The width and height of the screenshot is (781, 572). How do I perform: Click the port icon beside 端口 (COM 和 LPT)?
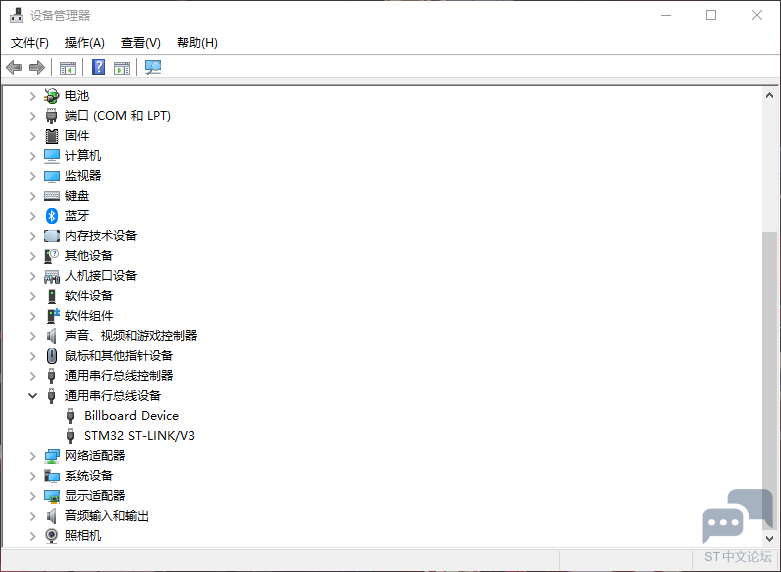(x=51, y=116)
